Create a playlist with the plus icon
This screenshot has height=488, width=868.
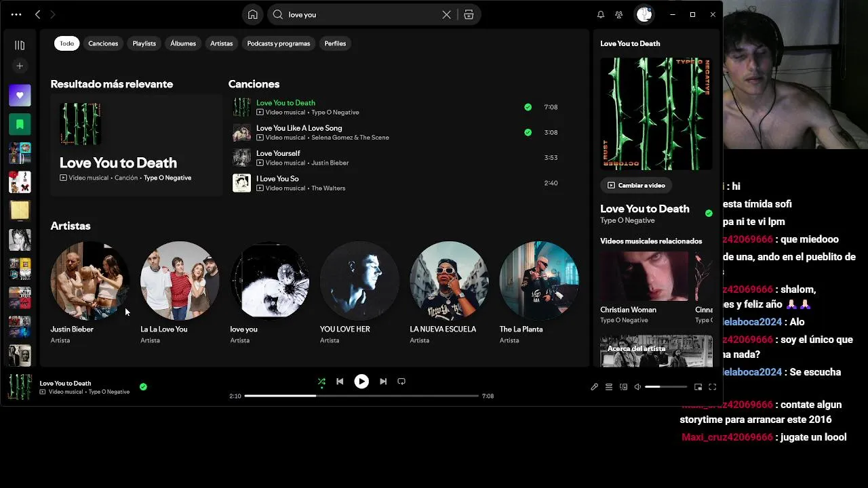click(x=20, y=66)
